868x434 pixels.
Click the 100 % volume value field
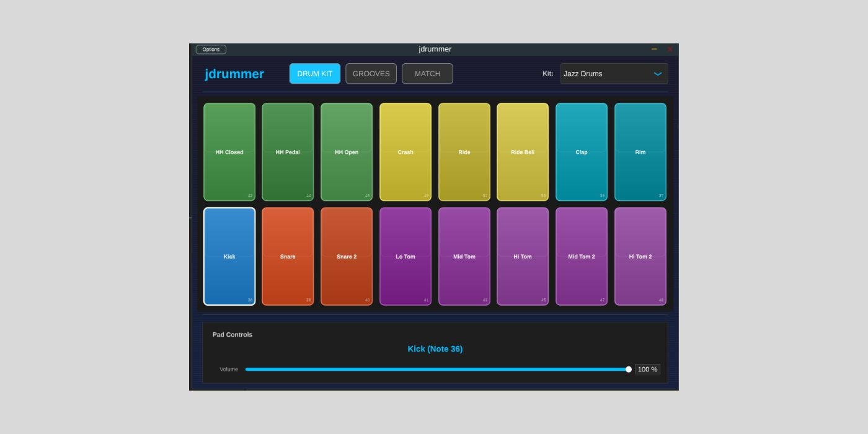coord(647,370)
